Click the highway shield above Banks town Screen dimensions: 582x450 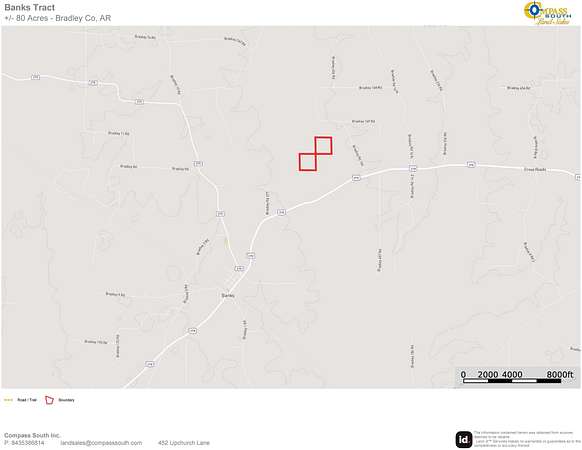click(240, 268)
